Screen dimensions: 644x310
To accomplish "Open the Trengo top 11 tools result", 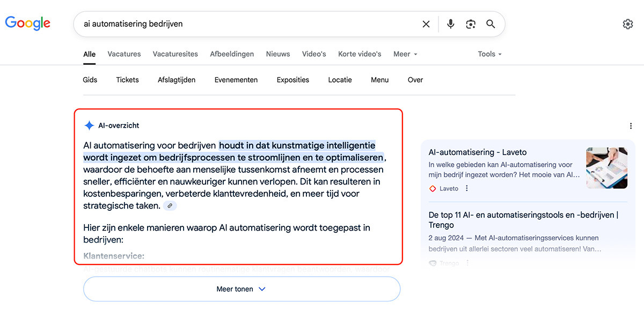I will point(523,220).
